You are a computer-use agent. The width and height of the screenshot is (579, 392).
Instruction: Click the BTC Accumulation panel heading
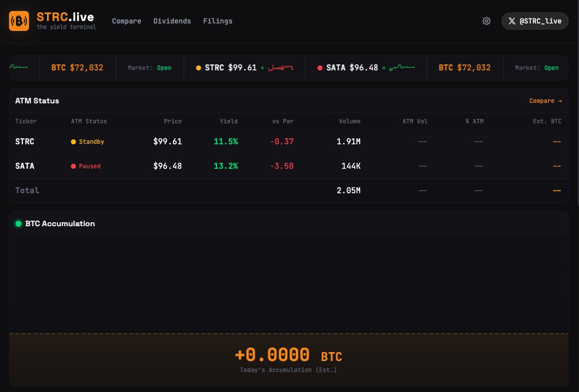pyautogui.click(x=60, y=224)
